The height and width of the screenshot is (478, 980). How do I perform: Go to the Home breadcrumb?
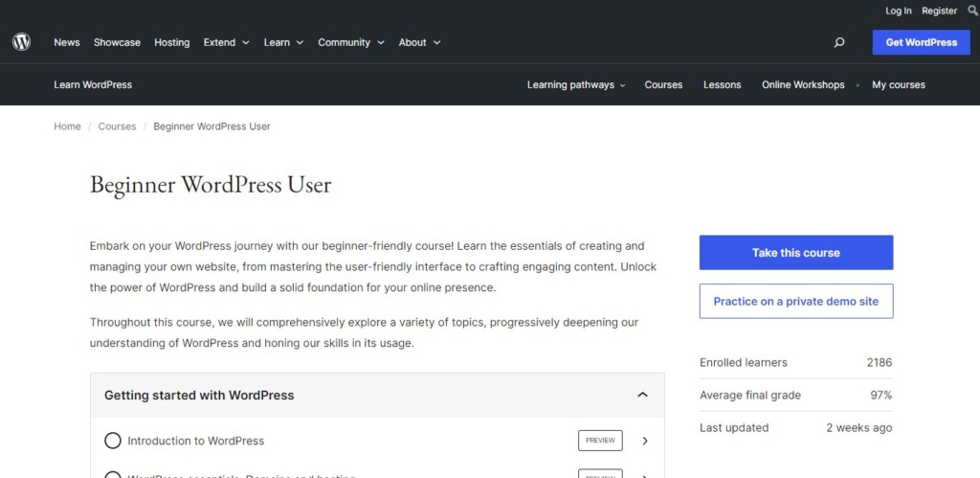click(x=67, y=126)
